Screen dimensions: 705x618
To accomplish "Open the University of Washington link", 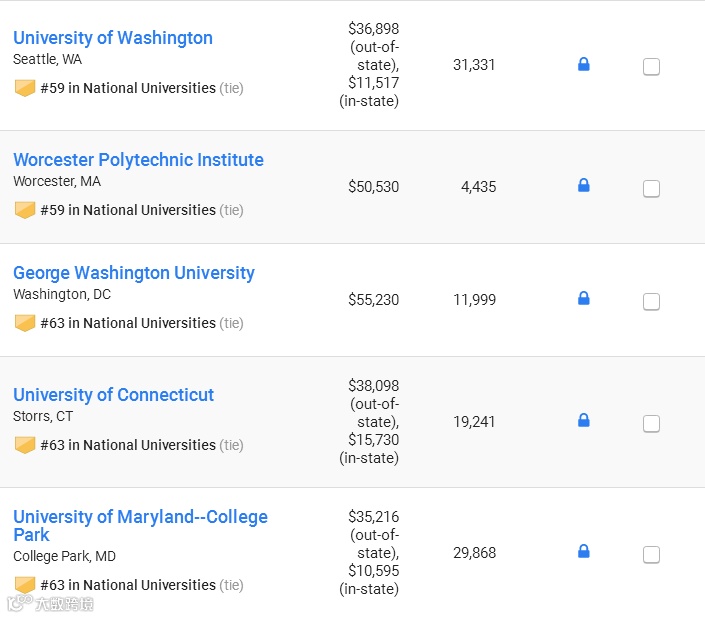I will (113, 38).
